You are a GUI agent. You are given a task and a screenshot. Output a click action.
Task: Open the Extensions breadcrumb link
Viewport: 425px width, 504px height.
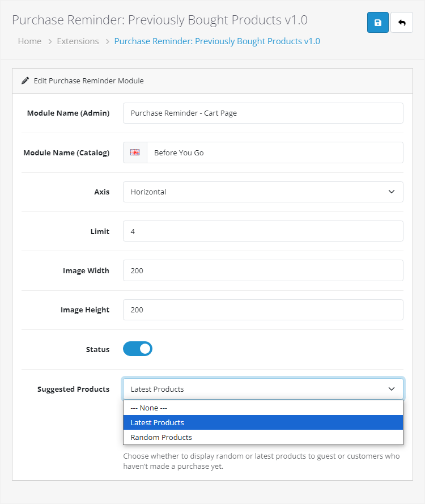(78, 41)
